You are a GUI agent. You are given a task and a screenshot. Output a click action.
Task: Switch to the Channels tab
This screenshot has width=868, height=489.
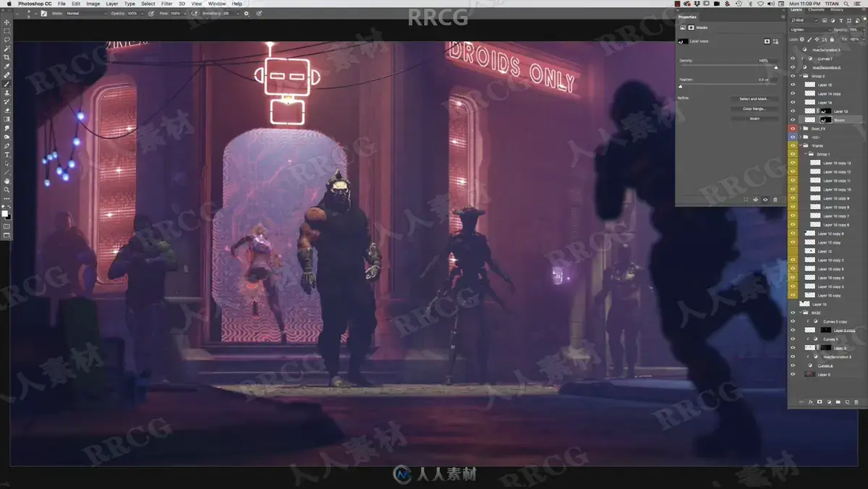tap(816, 9)
